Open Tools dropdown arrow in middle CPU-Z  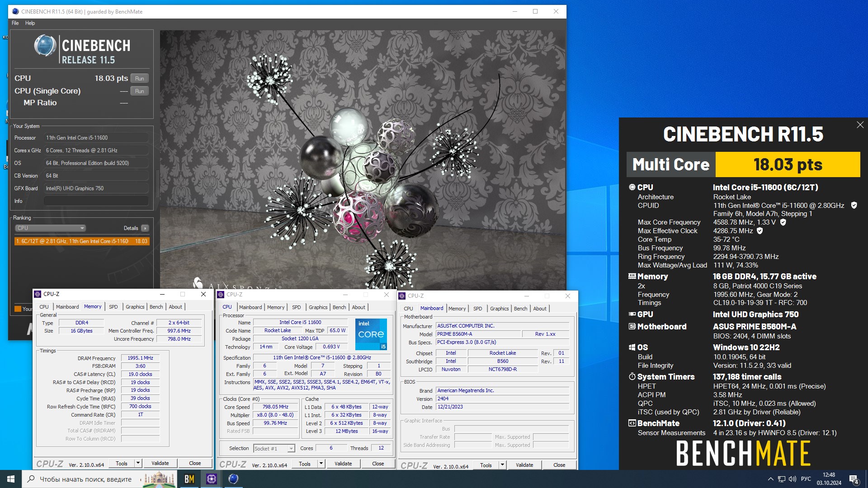pyautogui.click(x=321, y=464)
